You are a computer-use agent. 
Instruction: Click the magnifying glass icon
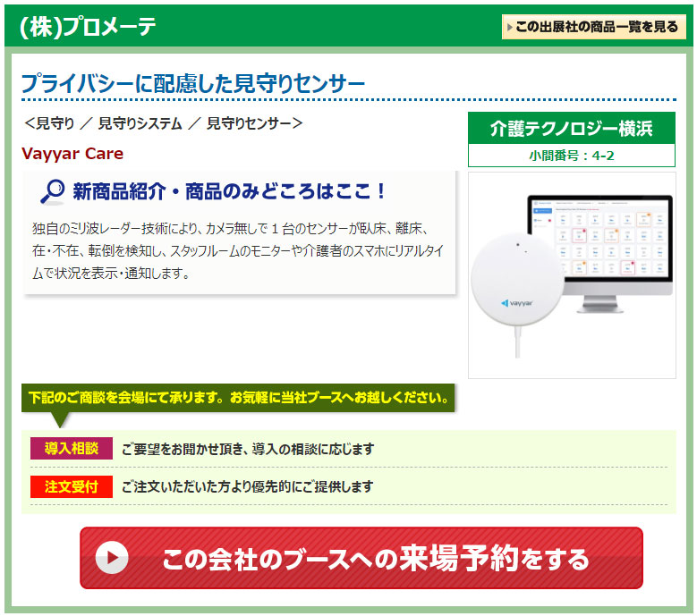pos(53,191)
